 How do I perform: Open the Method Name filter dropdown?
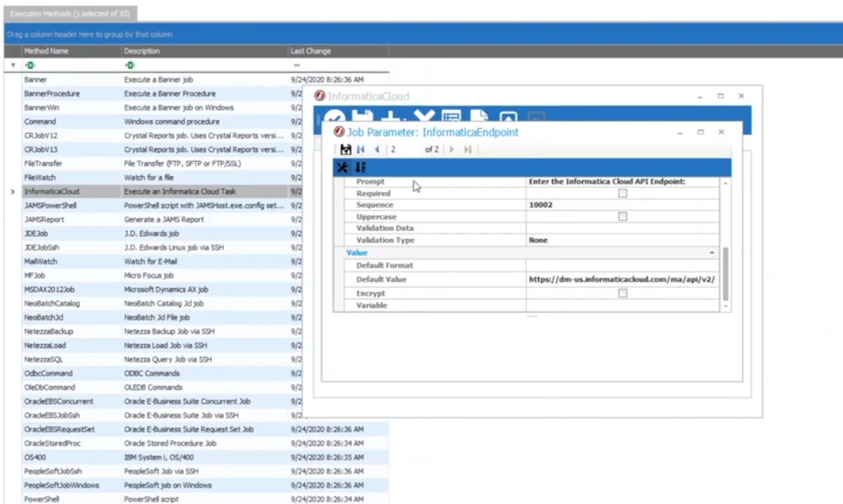30,65
